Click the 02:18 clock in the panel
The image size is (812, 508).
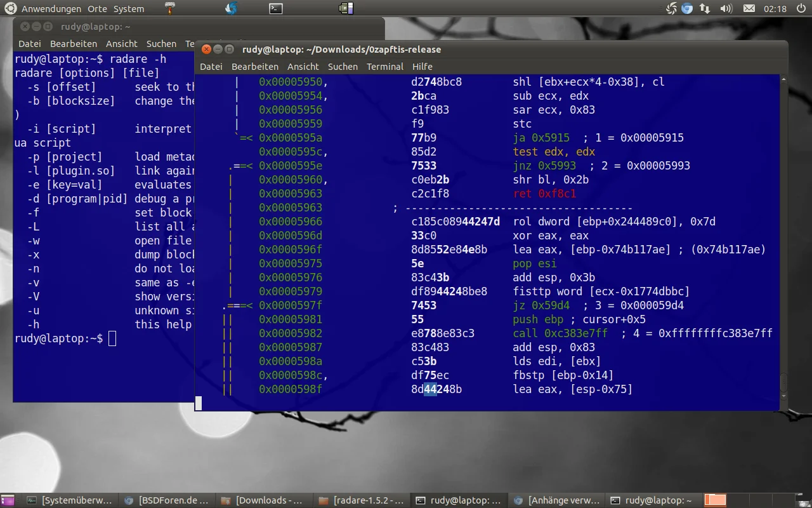(x=775, y=9)
